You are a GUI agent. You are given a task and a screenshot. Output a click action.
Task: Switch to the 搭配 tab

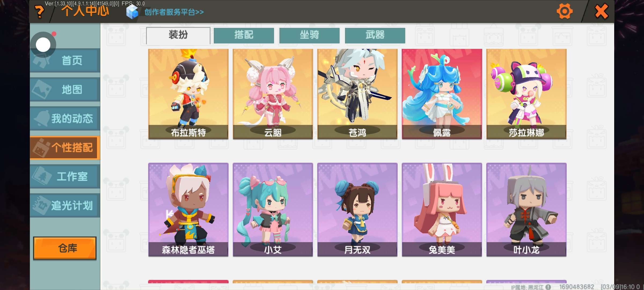244,35
